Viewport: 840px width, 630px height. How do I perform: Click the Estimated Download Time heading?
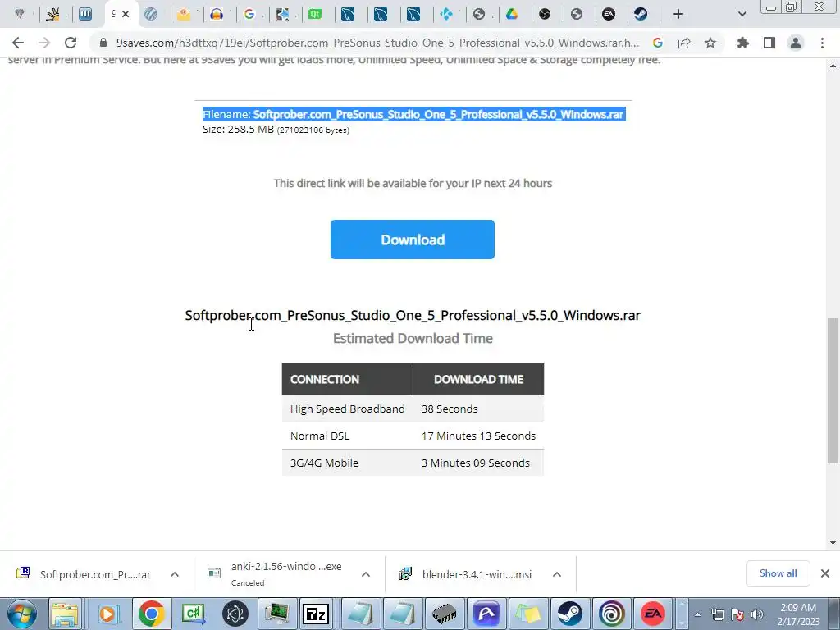click(413, 339)
